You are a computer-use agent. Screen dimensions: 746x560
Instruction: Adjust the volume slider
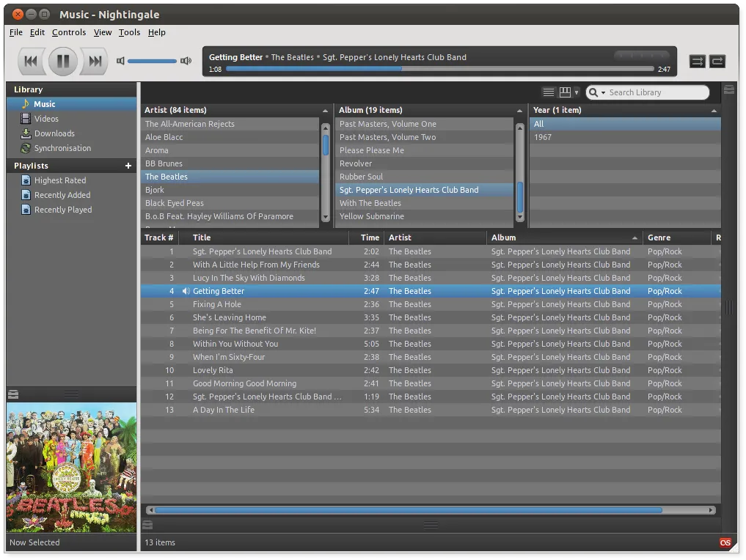[x=152, y=61]
